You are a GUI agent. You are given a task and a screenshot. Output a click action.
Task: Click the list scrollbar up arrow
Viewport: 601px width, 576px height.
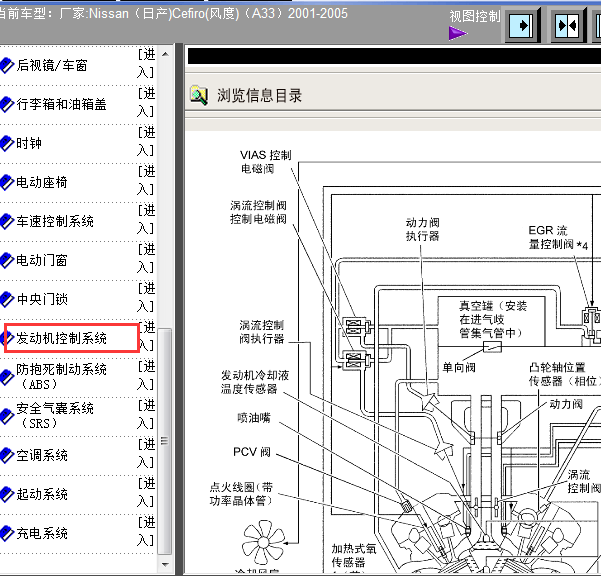(x=165, y=54)
